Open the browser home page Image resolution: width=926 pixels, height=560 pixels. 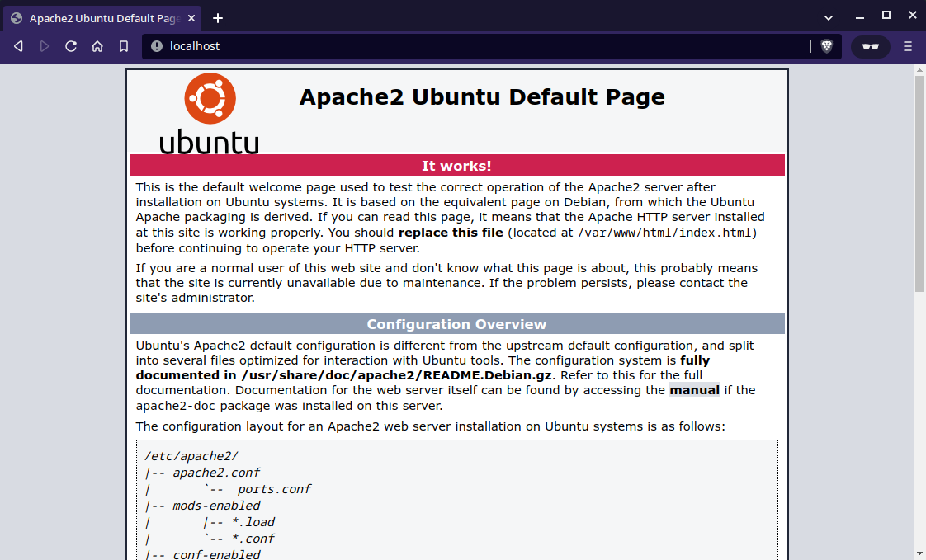[97, 46]
